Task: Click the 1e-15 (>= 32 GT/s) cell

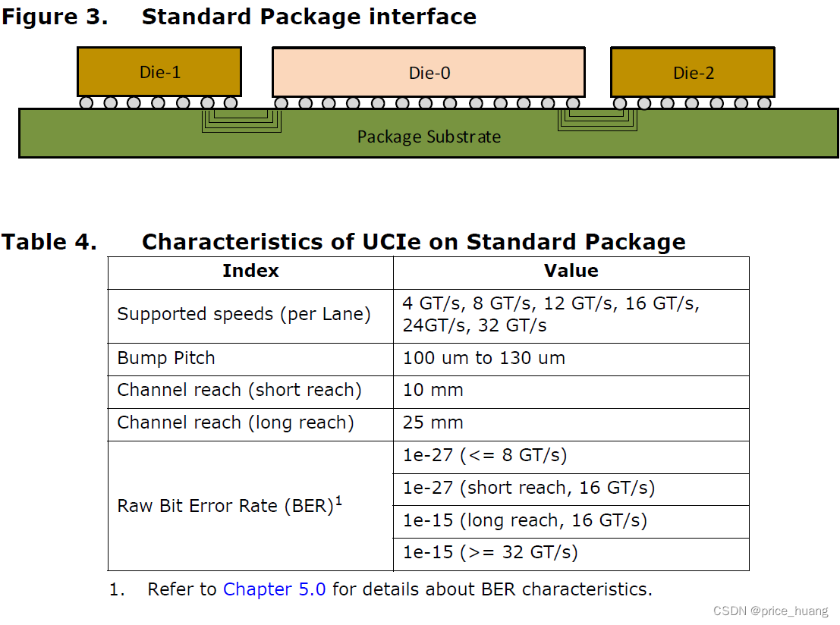Action: (x=571, y=553)
